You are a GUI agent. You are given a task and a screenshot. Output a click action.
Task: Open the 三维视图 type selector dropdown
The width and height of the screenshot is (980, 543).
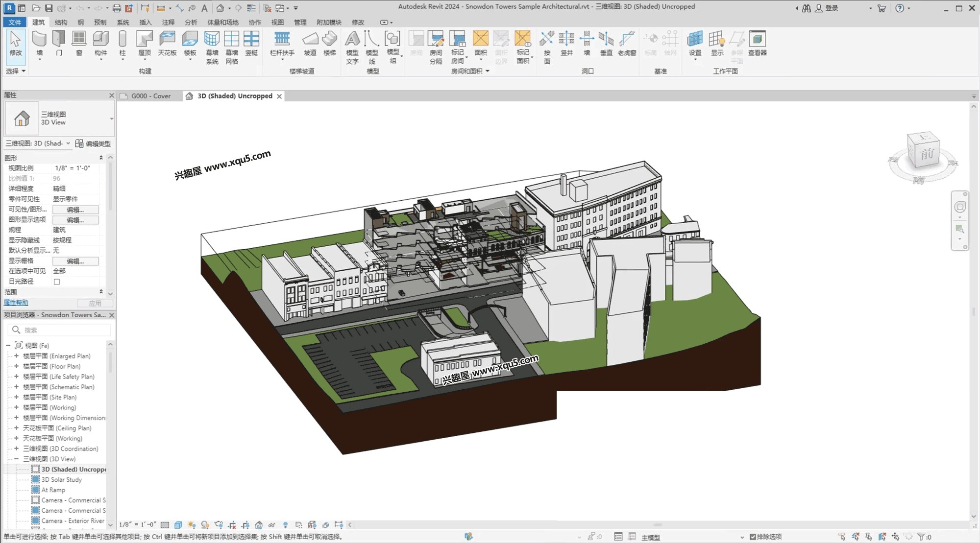tap(111, 118)
